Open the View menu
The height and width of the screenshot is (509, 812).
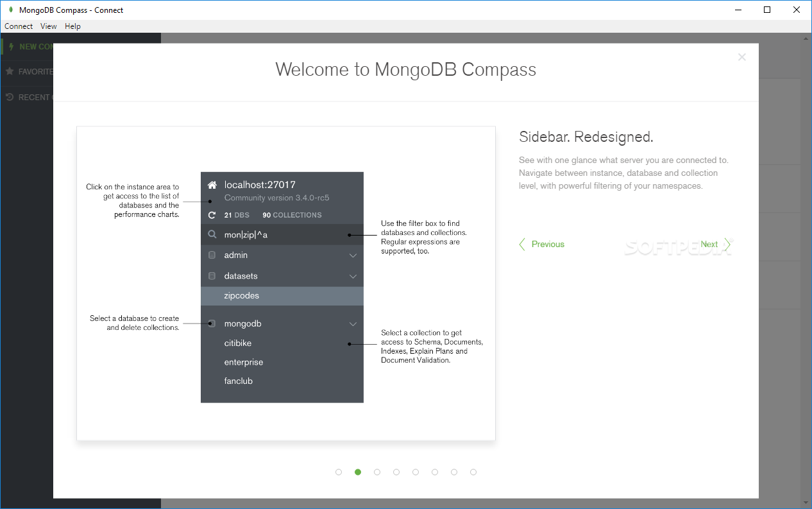[49, 26]
